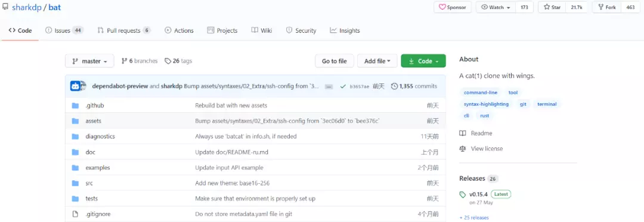Image resolution: width=644 pixels, height=222 pixels.
Task: View the 26 tags link
Action: pyautogui.click(x=178, y=61)
